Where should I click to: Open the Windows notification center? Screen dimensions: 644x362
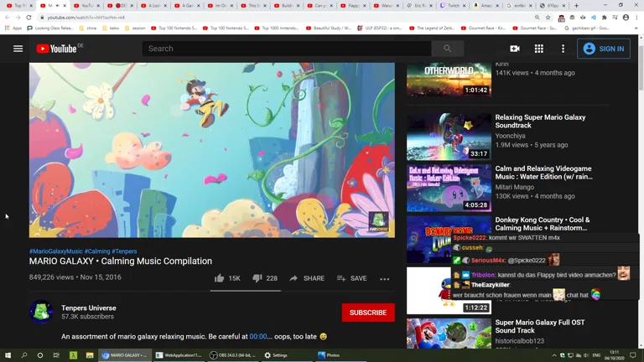click(633, 355)
